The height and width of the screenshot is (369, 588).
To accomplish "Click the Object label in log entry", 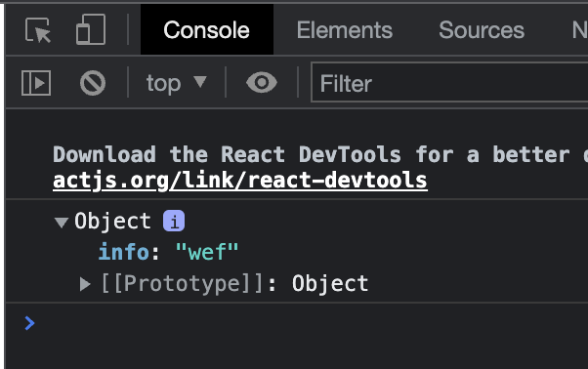I will (x=112, y=221).
